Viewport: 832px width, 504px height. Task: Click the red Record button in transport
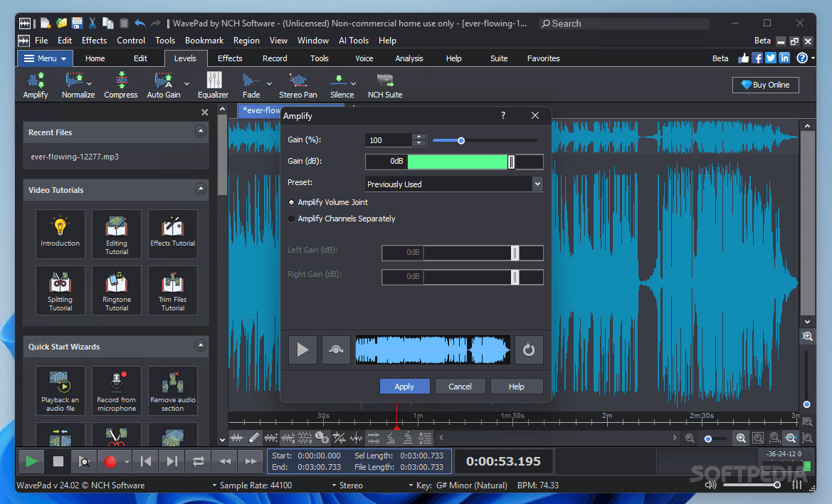coord(110,461)
